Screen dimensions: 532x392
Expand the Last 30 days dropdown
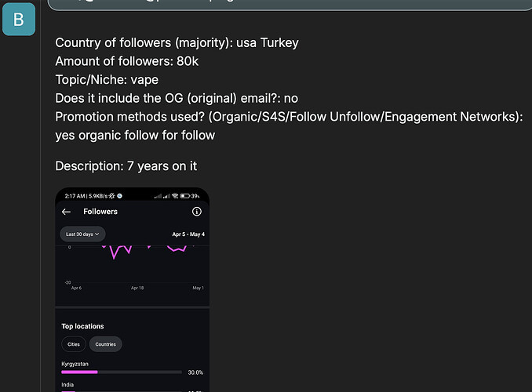(82, 234)
